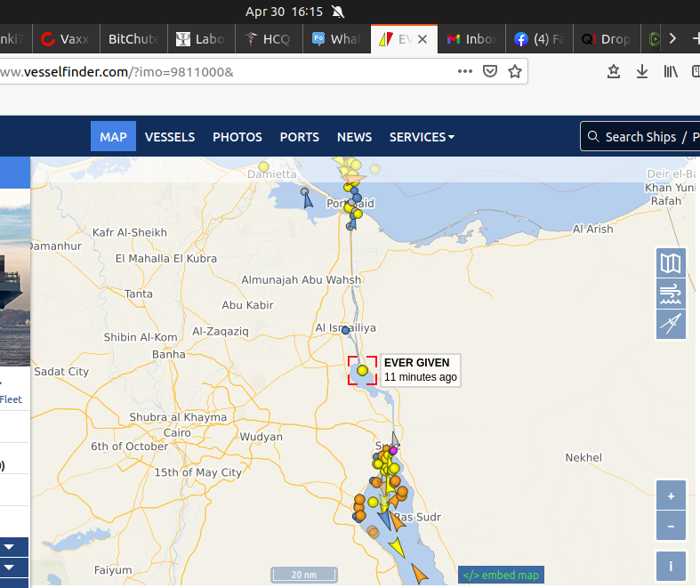Open the NEWS section

pos(354,137)
